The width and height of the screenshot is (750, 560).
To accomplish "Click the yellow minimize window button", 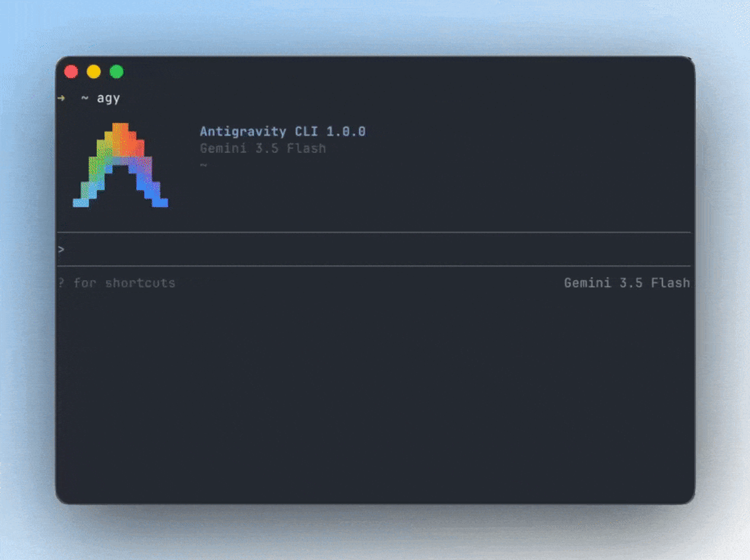I will point(94,71).
